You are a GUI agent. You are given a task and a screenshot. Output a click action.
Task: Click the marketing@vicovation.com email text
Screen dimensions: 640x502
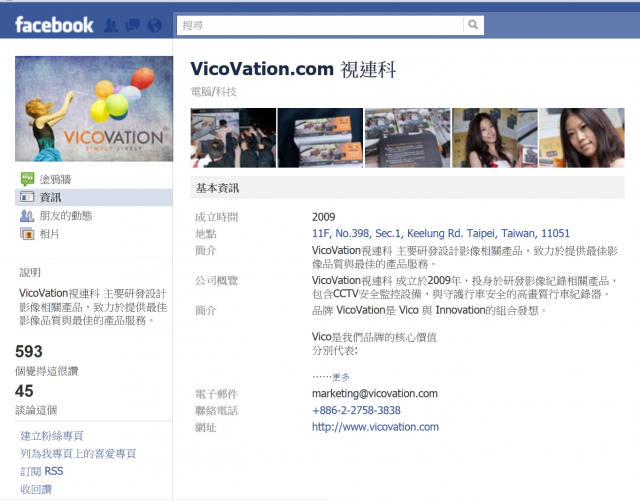tap(375, 393)
